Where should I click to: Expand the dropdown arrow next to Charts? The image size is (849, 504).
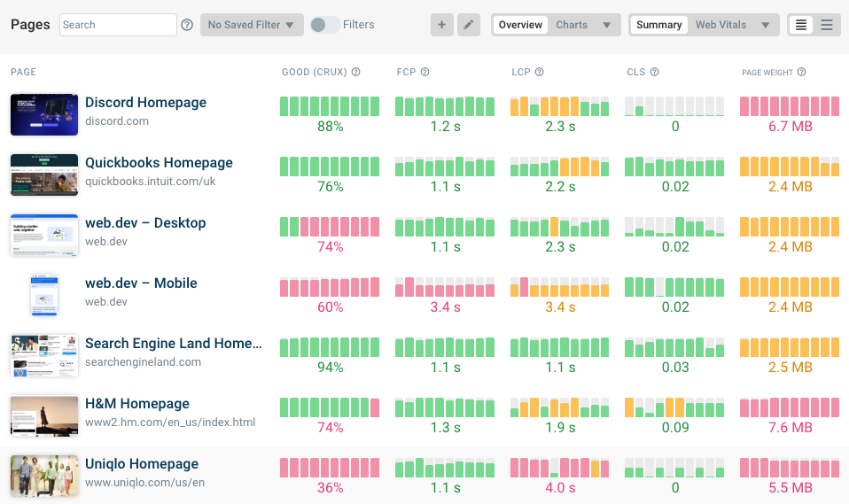coord(606,26)
